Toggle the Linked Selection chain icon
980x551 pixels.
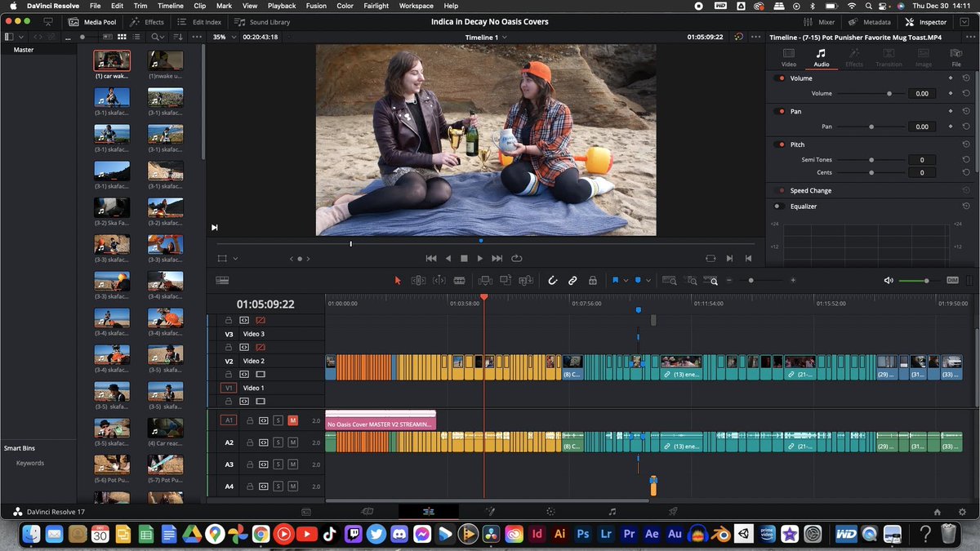point(572,280)
